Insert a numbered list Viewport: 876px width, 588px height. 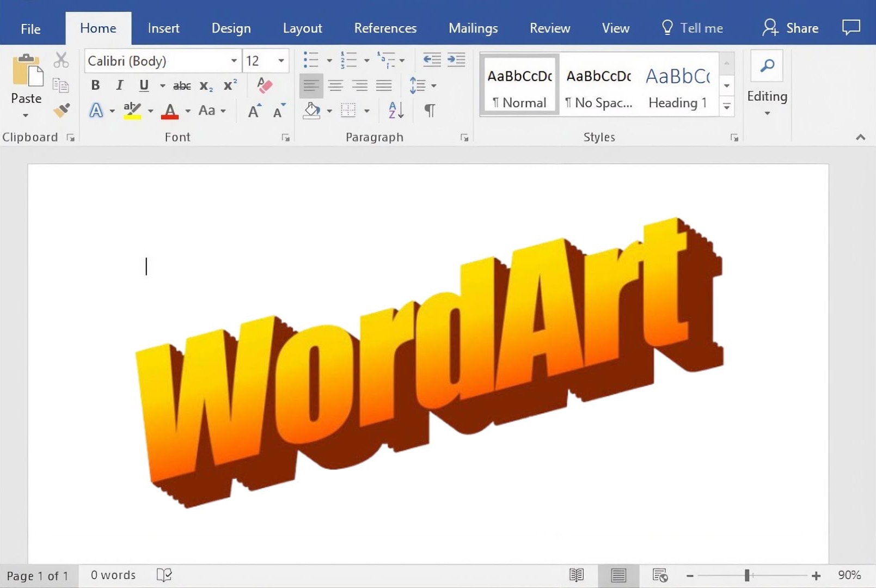tap(348, 60)
